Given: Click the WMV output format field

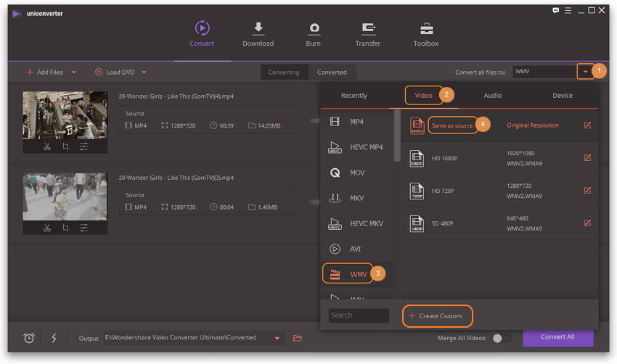Looking at the screenshot, I should click(545, 72).
